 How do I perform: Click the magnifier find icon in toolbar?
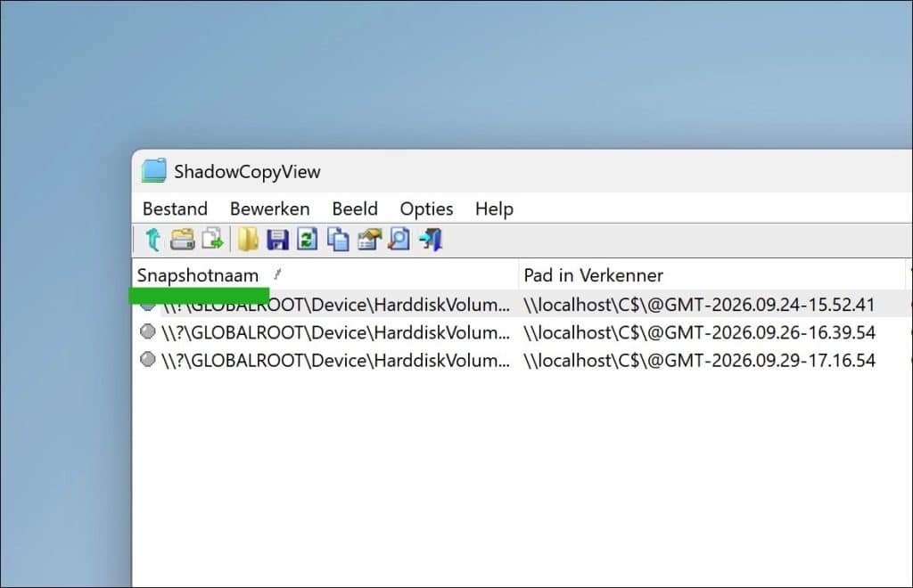(x=399, y=239)
